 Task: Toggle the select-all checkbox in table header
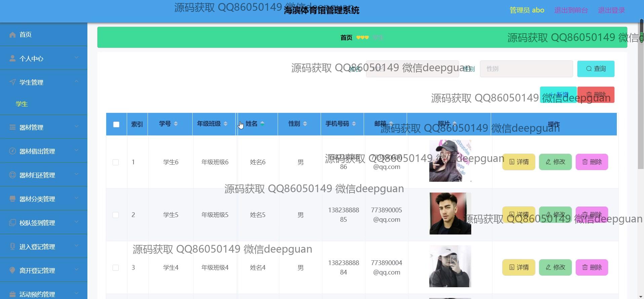click(x=116, y=124)
